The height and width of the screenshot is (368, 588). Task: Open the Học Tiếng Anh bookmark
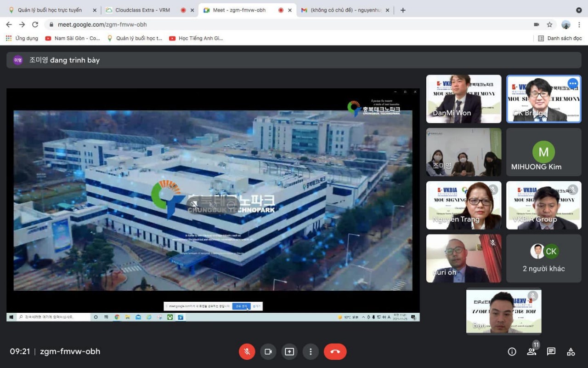pos(196,38)
